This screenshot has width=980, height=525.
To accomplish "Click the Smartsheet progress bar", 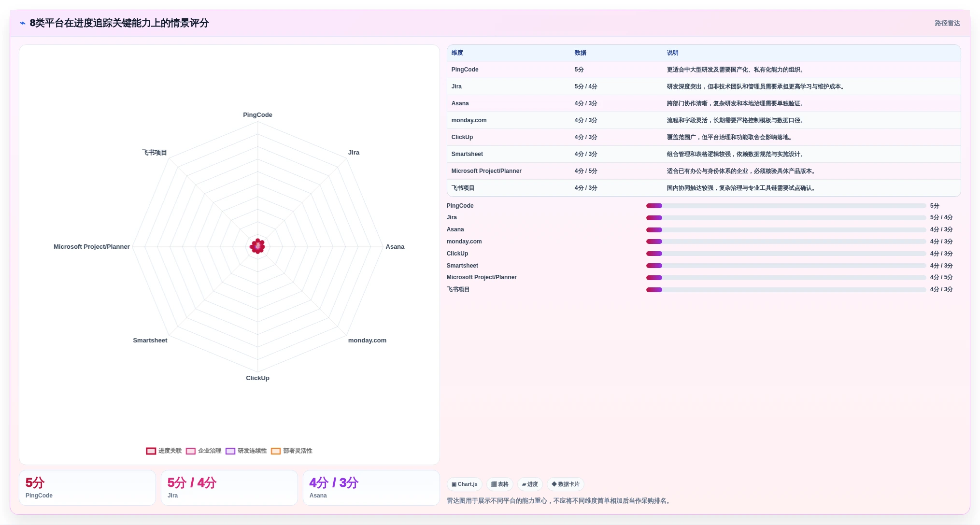I will tap(786, 266).
